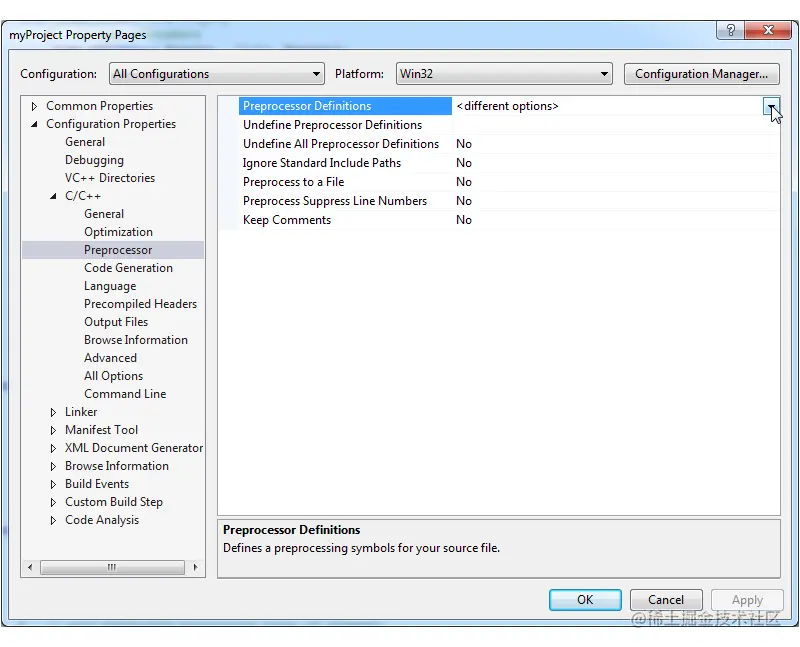Select the Language tree item
This screenshot has height=647, width=800.
pos(110,286)
